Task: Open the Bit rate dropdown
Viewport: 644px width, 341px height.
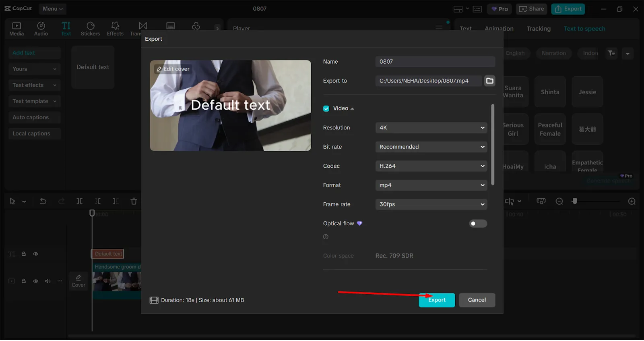Action: pyautogui.click(x=431, y=147)
